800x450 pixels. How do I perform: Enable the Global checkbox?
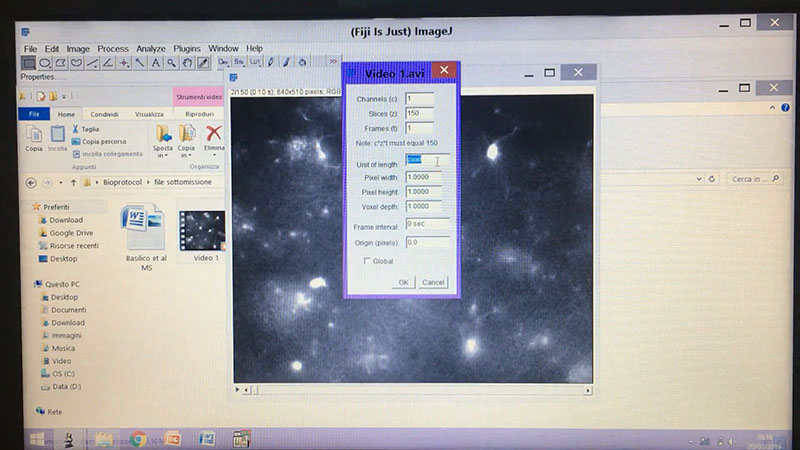point(366,261)
